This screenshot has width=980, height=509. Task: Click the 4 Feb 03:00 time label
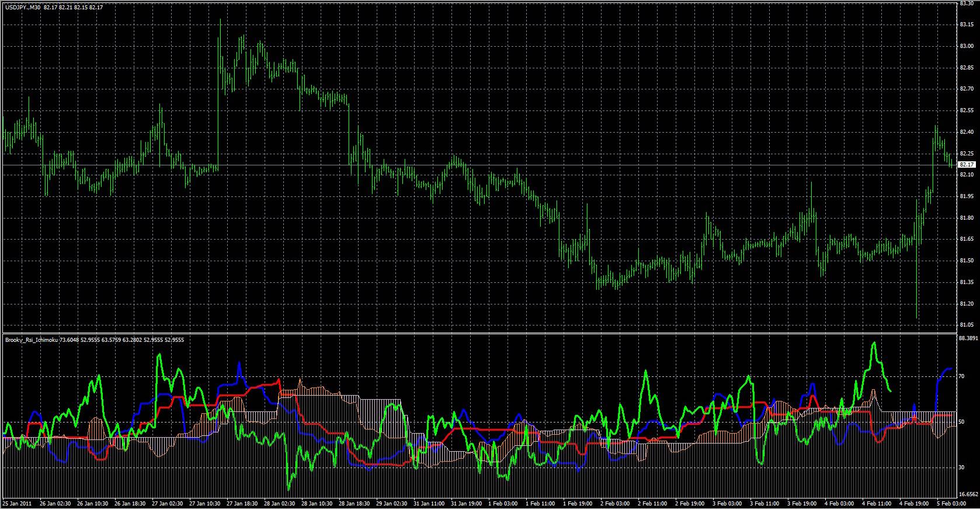(840, 503)
